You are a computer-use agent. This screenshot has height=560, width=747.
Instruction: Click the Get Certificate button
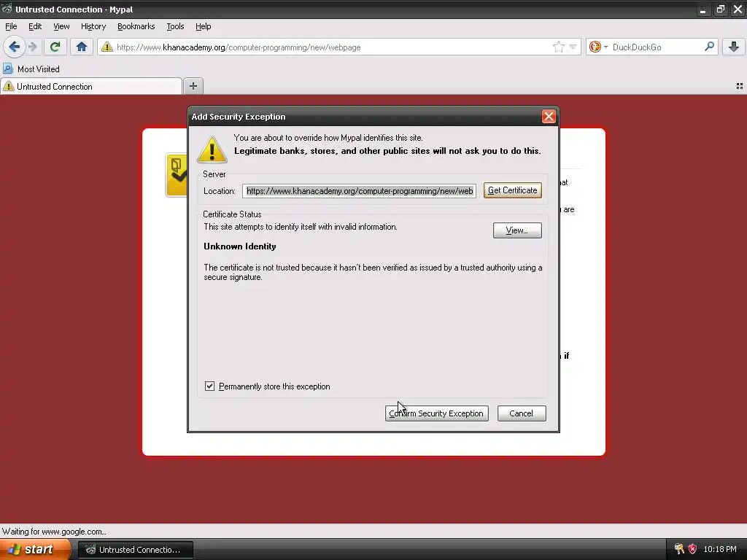[513, 190]
